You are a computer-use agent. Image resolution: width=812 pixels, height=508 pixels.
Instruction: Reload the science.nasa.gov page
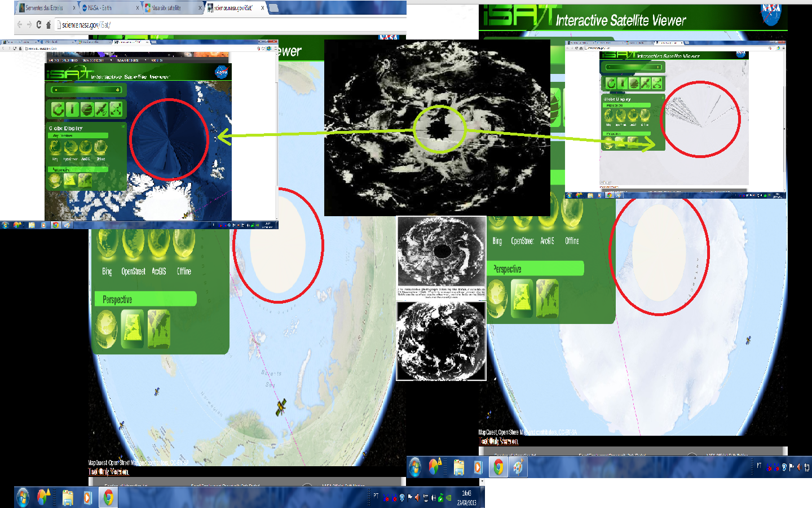tap(39, 25)
